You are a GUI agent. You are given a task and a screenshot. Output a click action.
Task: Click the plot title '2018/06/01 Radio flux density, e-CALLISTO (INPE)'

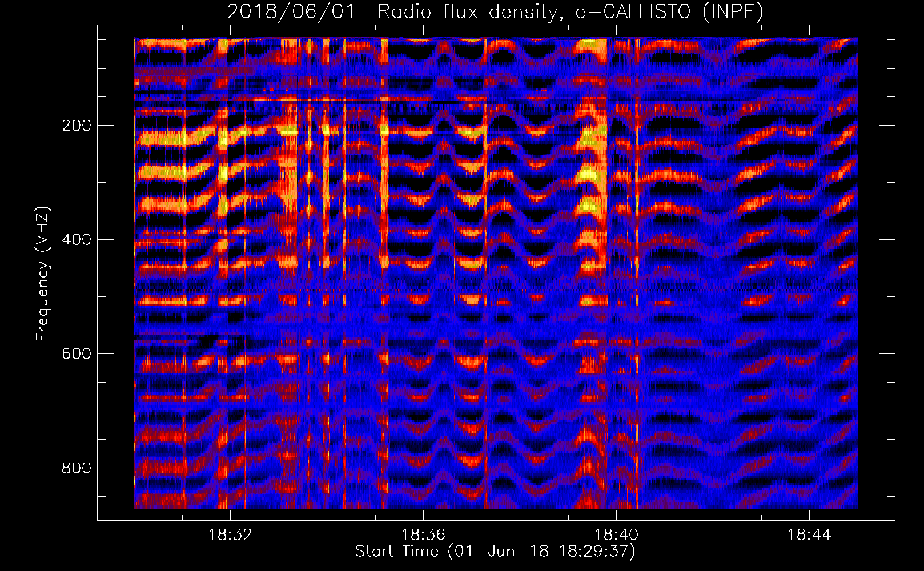tap(495, 12)
